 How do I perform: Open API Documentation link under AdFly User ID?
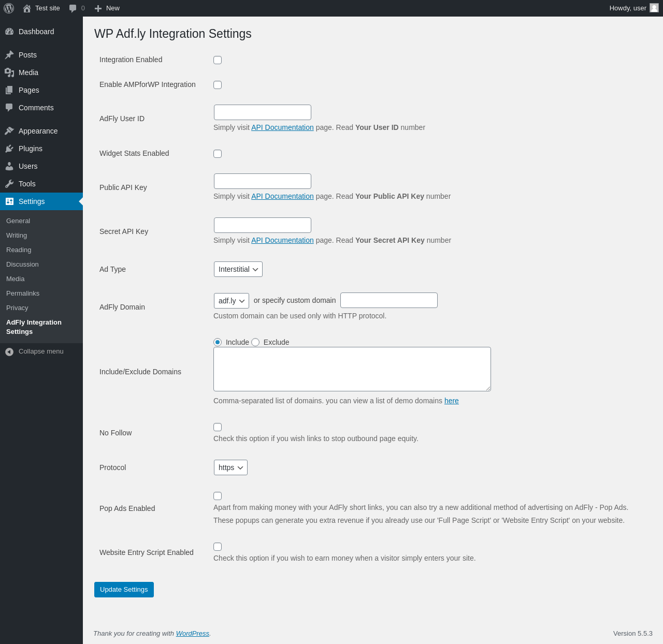282,127
